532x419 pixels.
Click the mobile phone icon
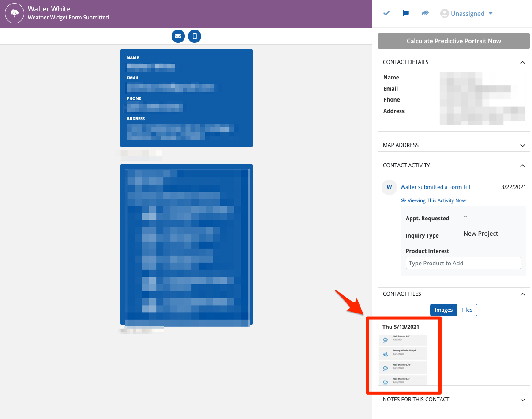195,36
